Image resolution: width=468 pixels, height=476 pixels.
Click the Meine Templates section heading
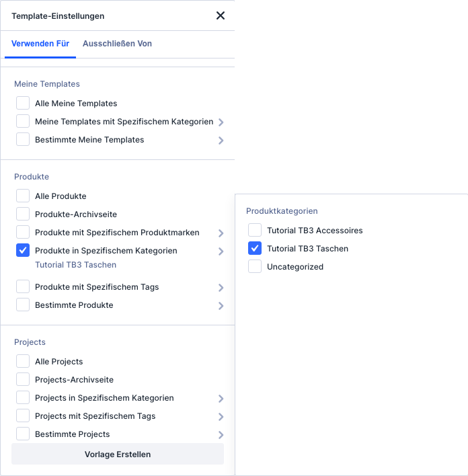[47, 84]
